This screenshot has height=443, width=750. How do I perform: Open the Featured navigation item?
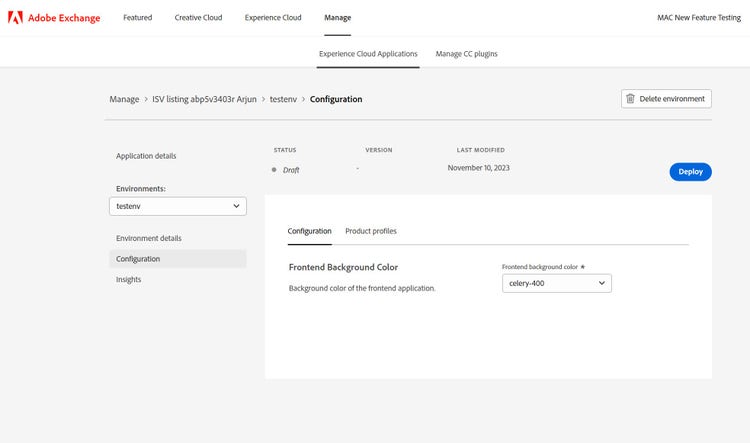click(x=137, y=18)
